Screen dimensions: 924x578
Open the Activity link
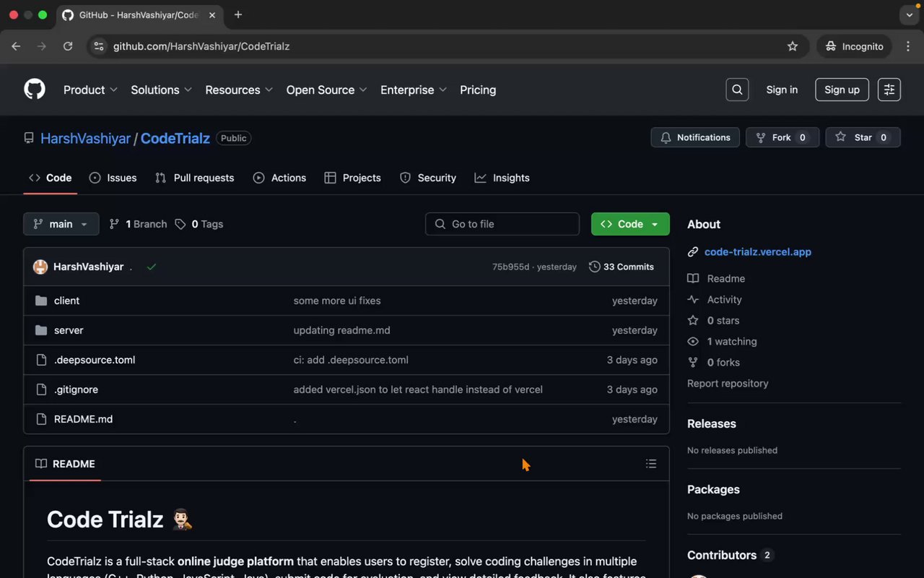(715, 299)
